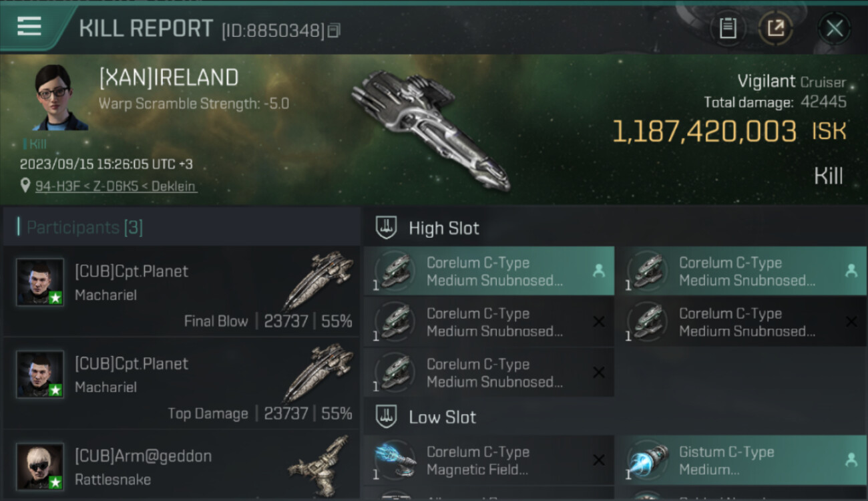Image resolution: width=868 pixels, height=501 pixels.
Task: Open the hamburger menu icon
Action: pos(29,27)
